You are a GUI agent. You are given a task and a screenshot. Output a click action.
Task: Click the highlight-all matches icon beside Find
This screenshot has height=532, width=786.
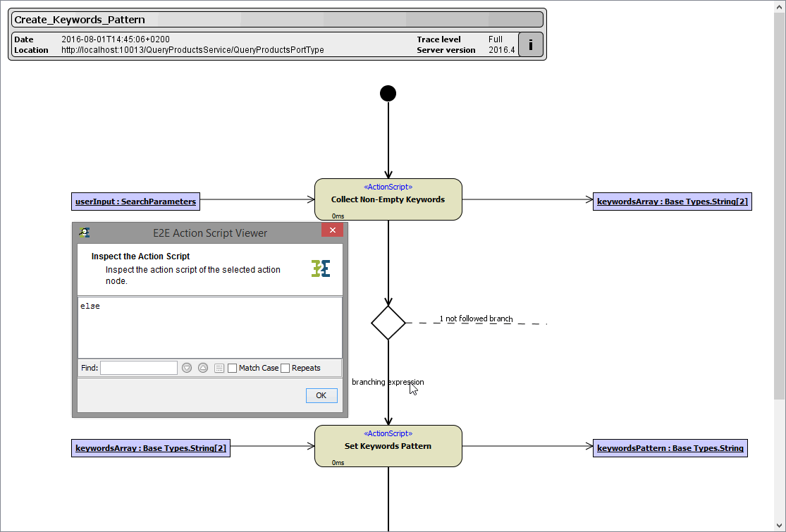(x=219, y=367)
